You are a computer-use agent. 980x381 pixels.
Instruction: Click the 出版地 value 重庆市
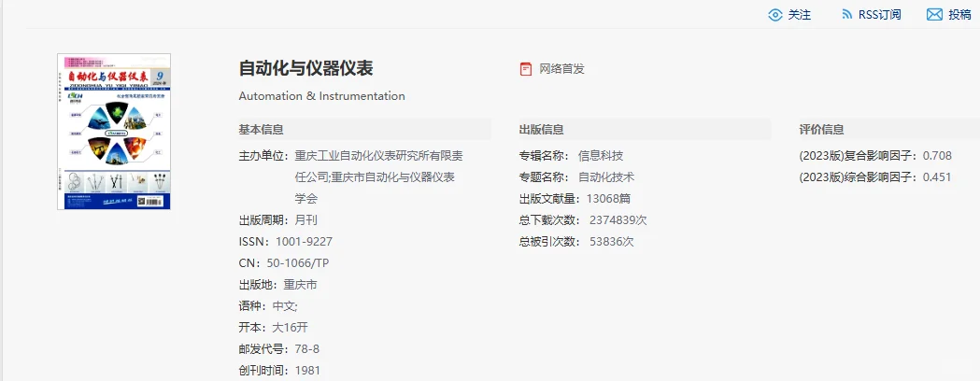[301, 285]
